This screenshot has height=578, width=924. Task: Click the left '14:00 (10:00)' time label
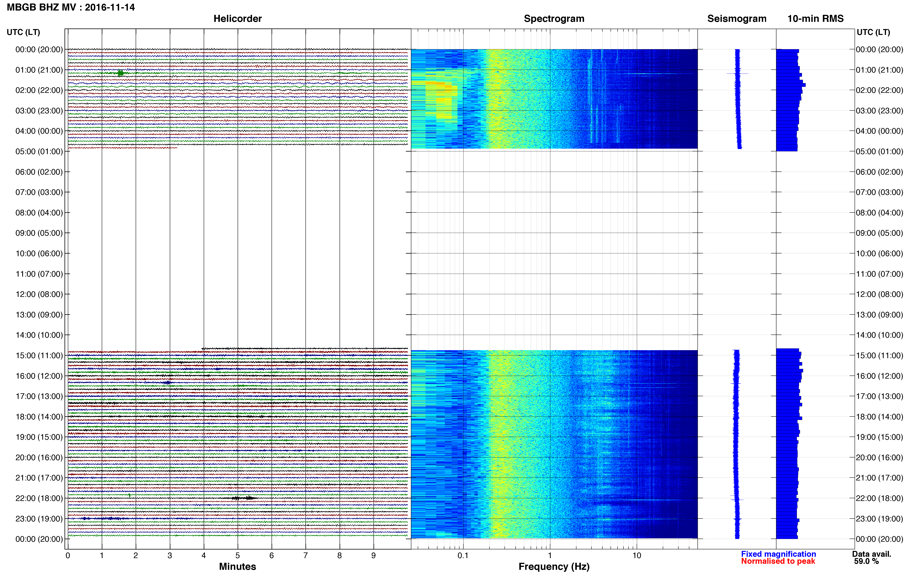click(39, 335)
